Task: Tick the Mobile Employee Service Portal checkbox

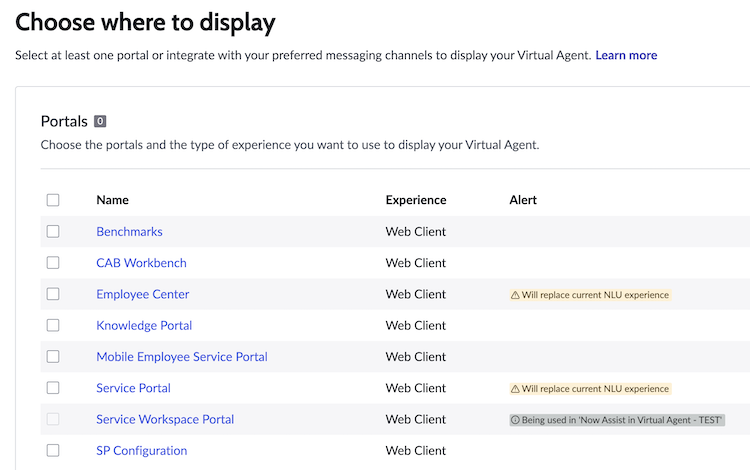Action: pos(53,356)
